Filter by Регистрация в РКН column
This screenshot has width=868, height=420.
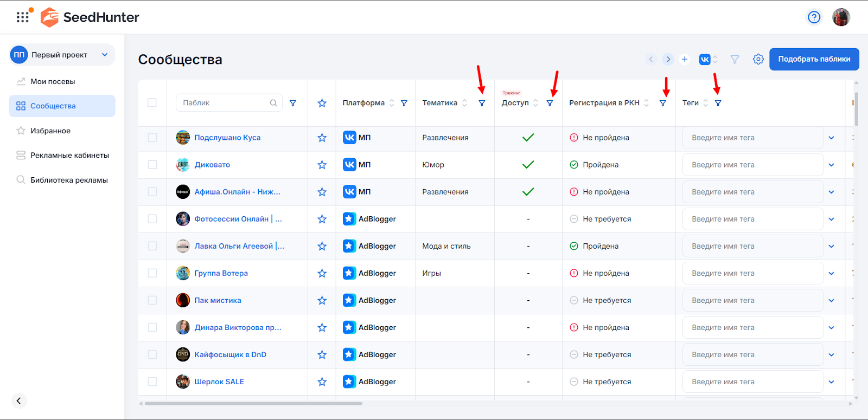point(662,103)
